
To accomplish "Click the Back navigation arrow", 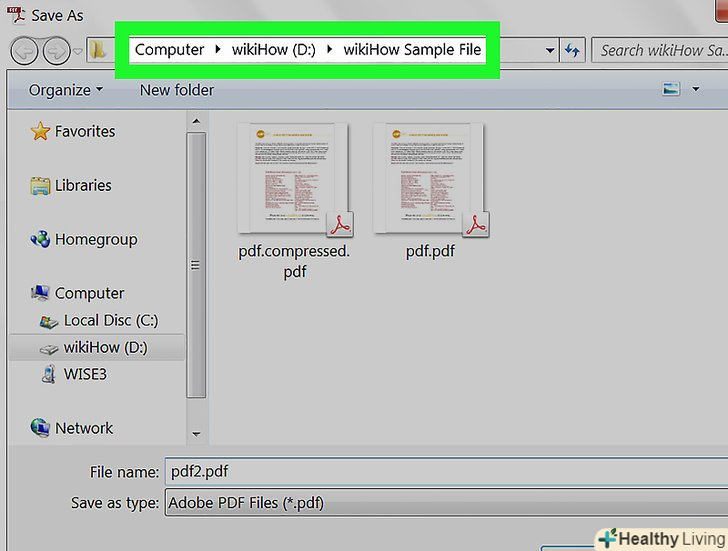I will (24, 51).
